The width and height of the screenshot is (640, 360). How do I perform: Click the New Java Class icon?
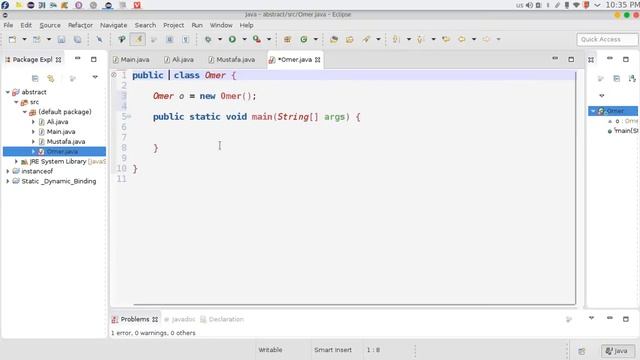click(304, 39)
